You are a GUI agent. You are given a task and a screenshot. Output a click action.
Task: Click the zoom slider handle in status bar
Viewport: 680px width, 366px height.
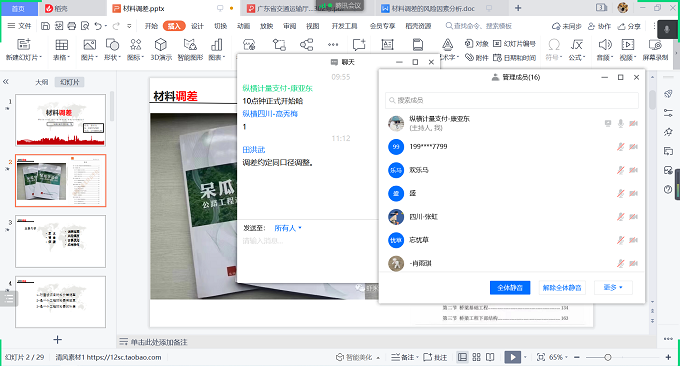[x=608, y=357]
